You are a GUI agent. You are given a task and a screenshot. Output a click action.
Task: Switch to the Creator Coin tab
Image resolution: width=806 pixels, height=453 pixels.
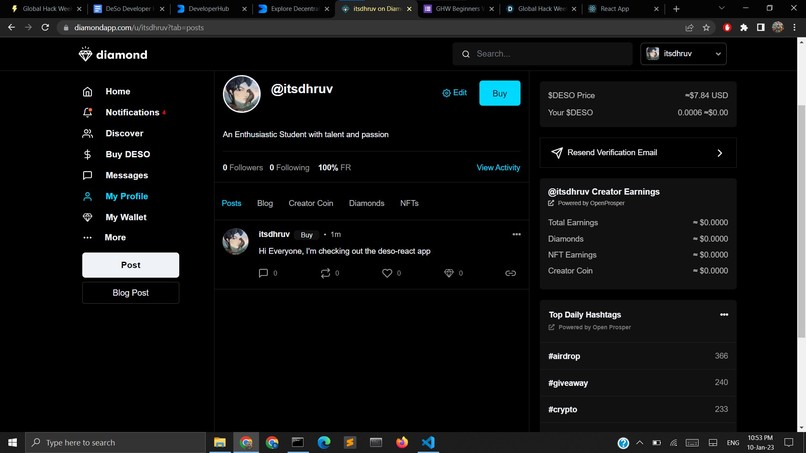[x=311, y=203]
